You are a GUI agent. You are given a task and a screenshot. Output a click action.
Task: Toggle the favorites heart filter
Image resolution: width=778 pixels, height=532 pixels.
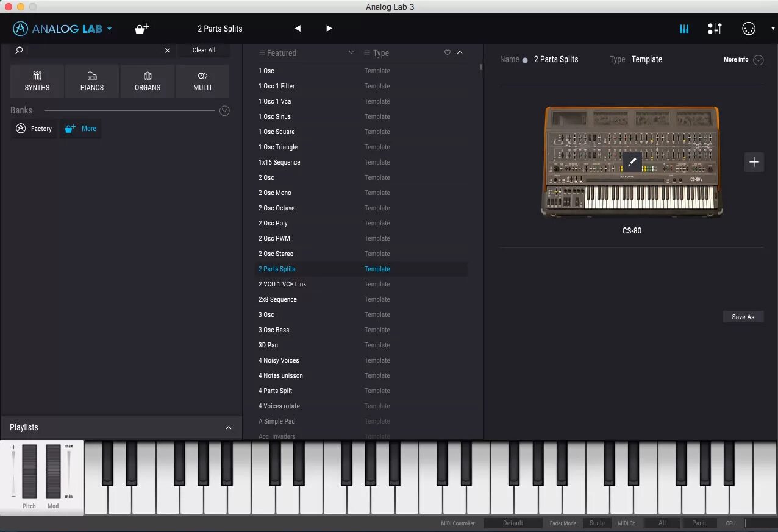[448, 52]
